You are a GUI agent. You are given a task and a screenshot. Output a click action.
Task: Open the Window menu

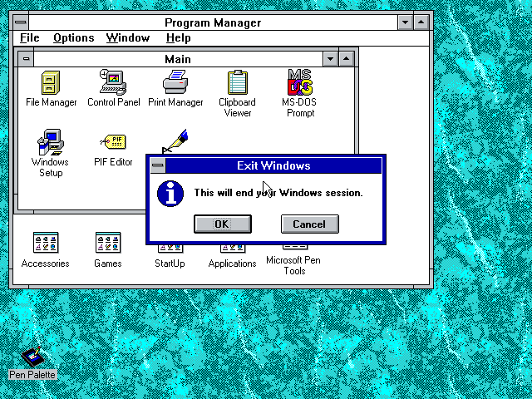tap(128, 37)
